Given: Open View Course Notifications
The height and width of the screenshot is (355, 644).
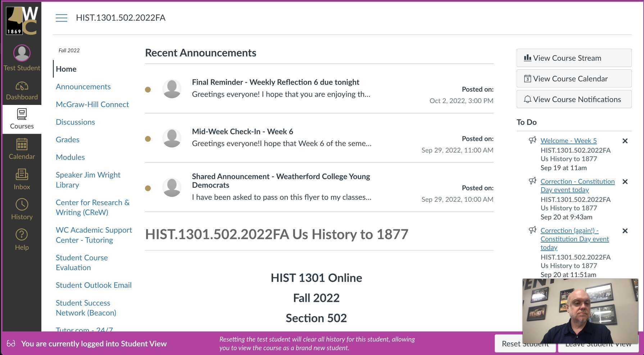Looking at the screenshot, I should pyautogui.click(x=574, y=99).
